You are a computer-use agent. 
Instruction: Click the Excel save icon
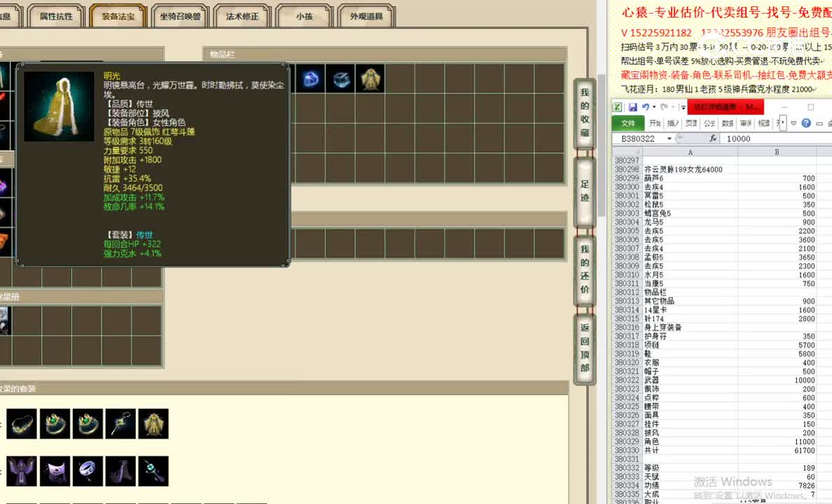pos(632,107)
